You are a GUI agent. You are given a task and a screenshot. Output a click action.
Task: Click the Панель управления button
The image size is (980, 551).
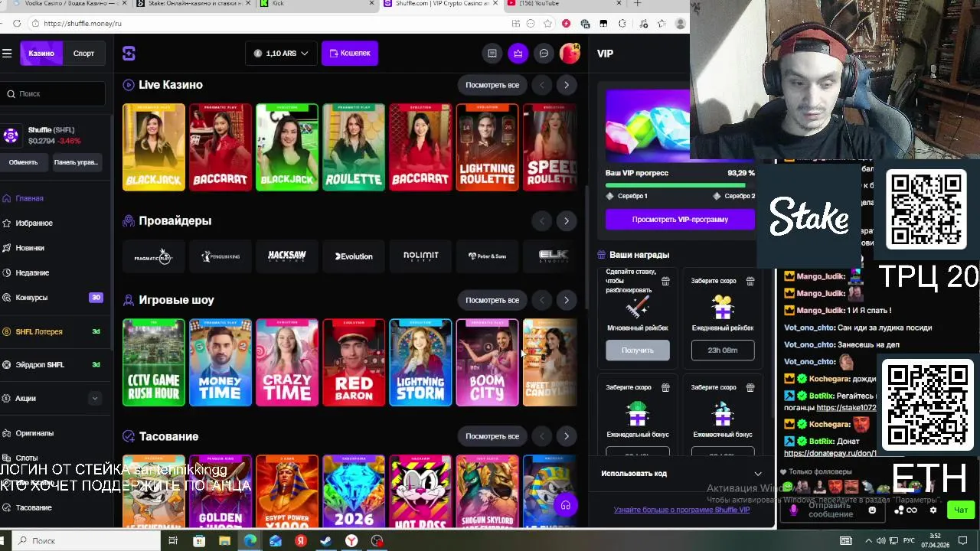[76, 162]
